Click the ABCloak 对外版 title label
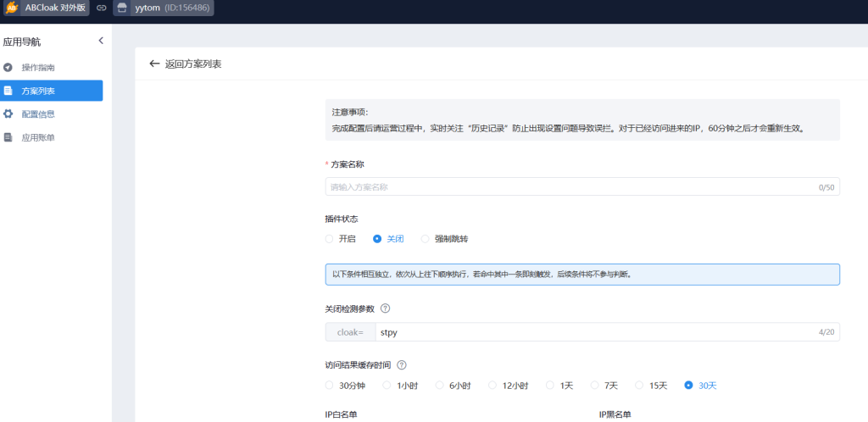Image resolution: width=868 pixels, height=422 pixels. pos(55,8)
